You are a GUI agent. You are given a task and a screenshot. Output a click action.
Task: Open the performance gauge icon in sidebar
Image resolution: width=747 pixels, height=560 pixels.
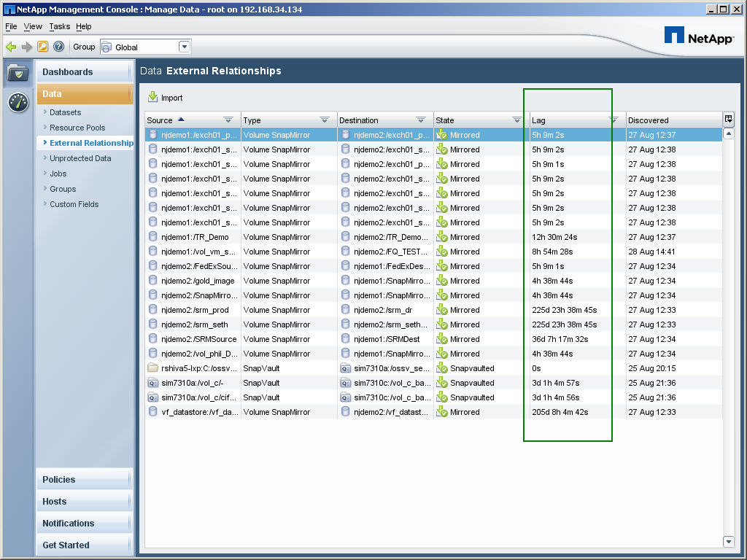click(x=18, y=102)
